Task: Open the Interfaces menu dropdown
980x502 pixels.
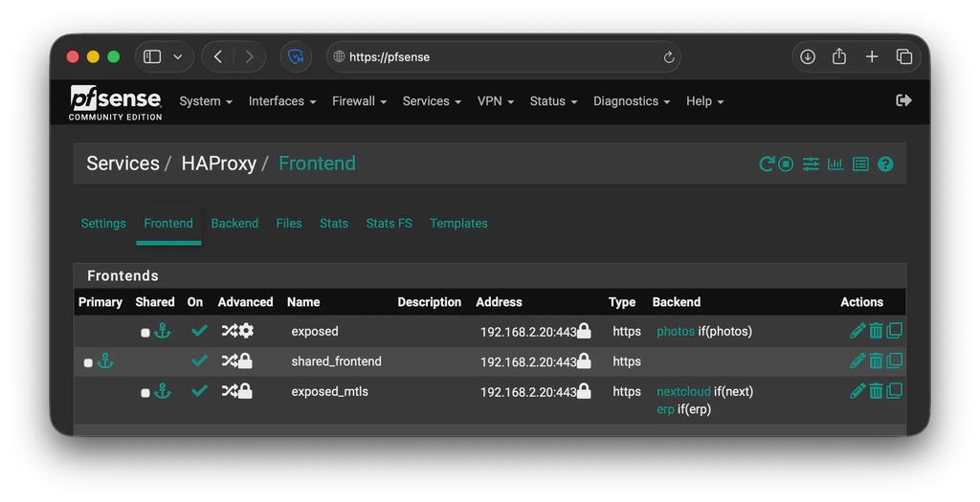Action: pos(282,101)
